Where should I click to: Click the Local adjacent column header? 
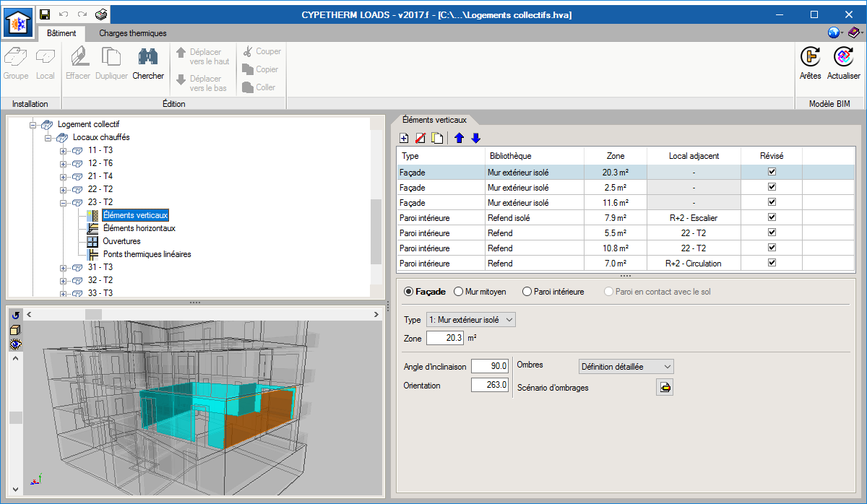click(x=694, y=156)
